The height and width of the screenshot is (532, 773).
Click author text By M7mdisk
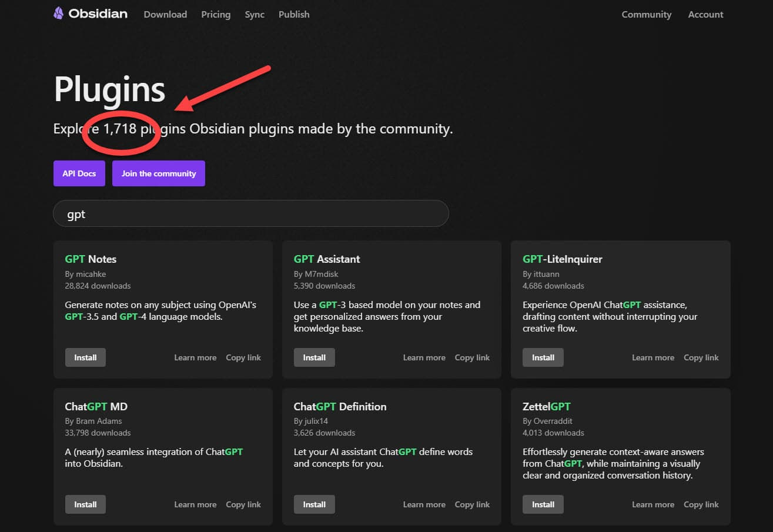[x=316, y=274]
